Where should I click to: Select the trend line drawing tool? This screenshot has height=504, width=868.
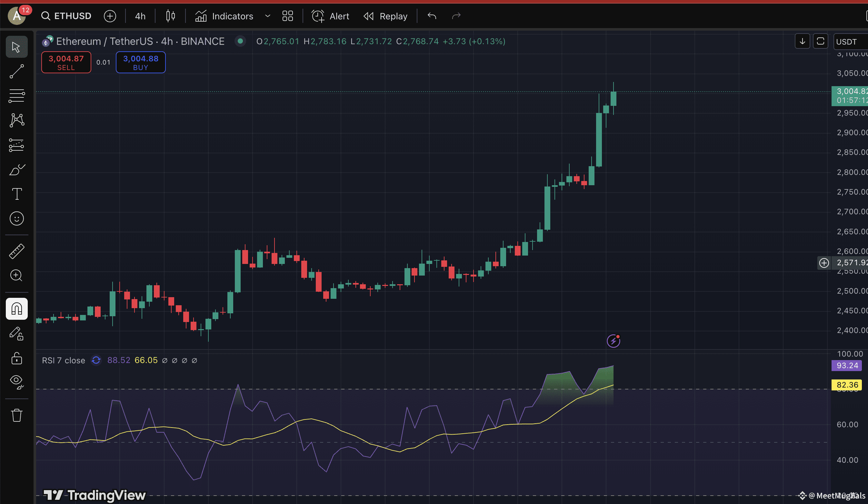tap(16, 71)
